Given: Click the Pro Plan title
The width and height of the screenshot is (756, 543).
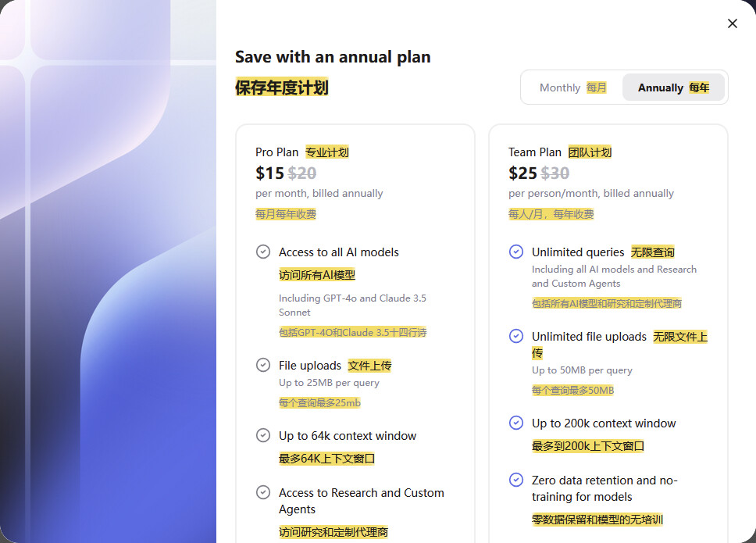Looking at the screenshot, I should click(277, 152).
